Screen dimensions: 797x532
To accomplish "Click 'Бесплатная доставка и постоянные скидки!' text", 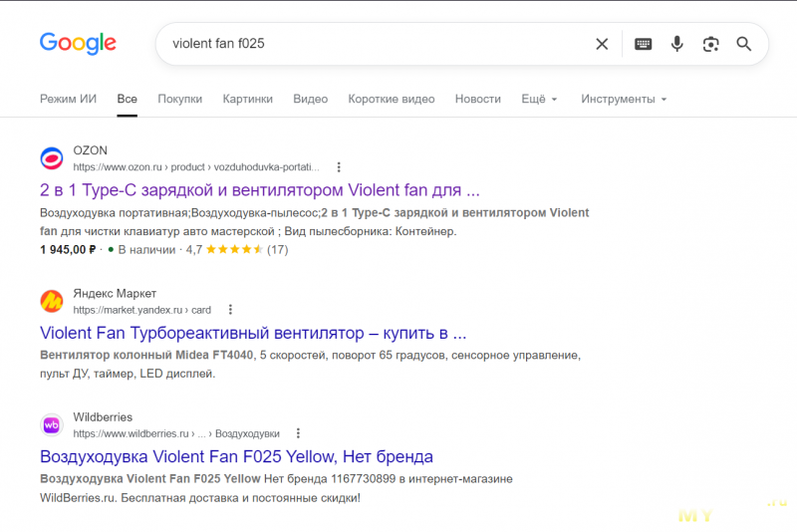I will click(x=240, y=498).
